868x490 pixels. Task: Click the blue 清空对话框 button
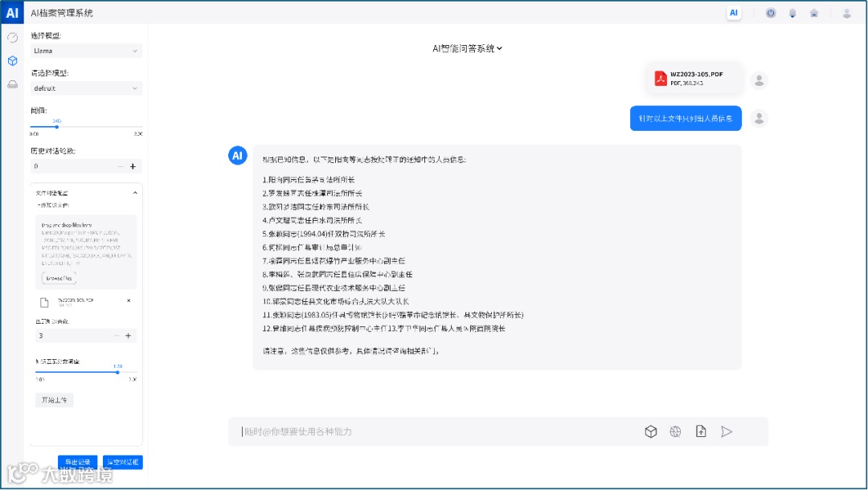coord(123,463)
